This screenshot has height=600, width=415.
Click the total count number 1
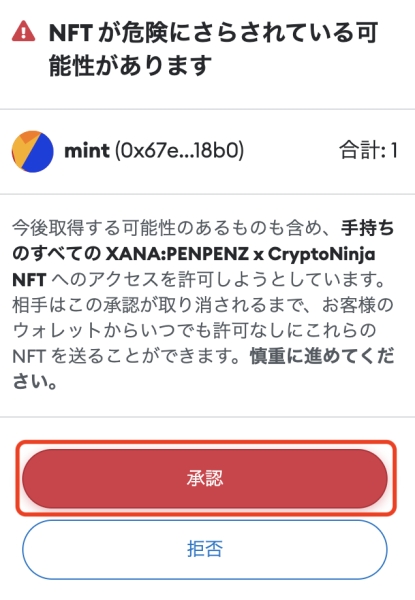[394, 150]
